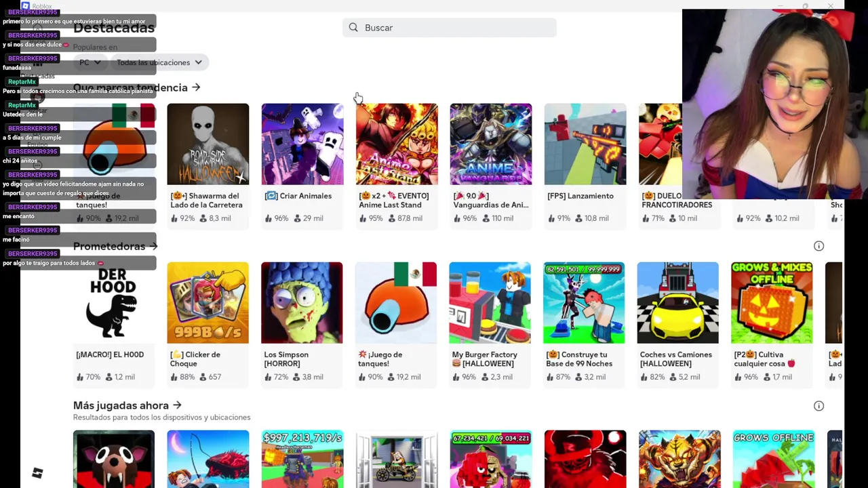
Task: Open the $997,213,719/s game thumbnail
Action: pyautogui.click(x=302, y=459)
